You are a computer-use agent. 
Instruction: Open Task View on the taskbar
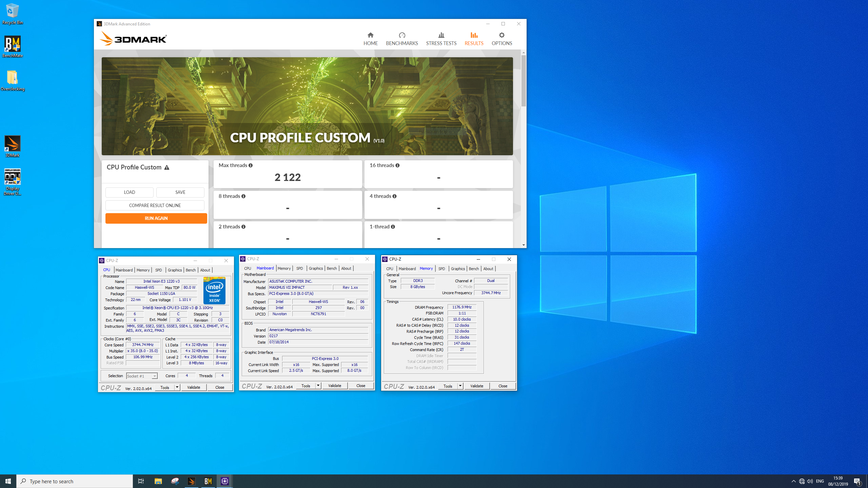[x=141, y=481]
